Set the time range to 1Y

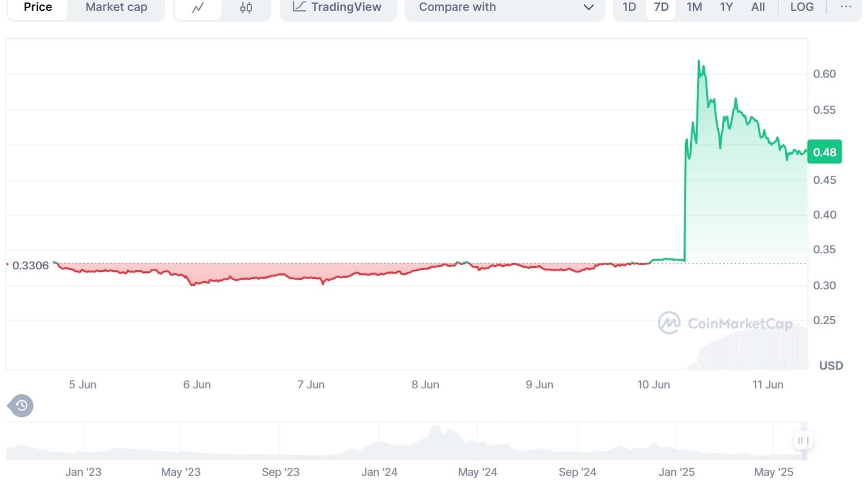[726, 8]
